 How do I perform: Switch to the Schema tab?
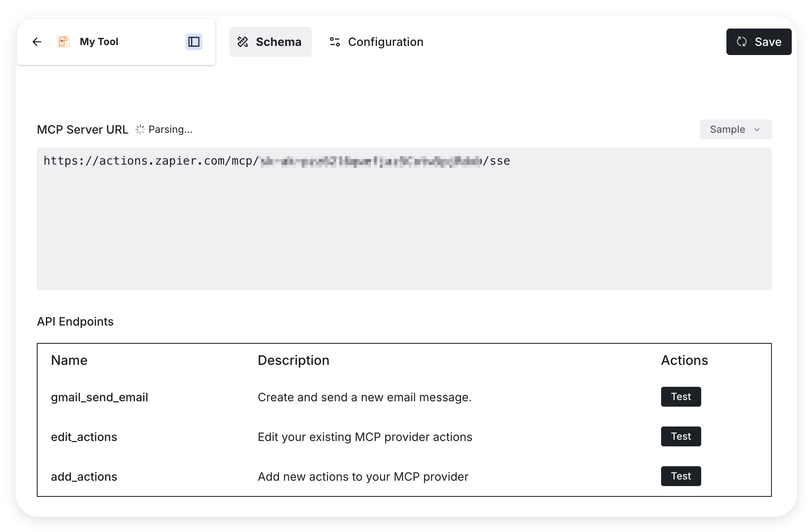point(270,42)
